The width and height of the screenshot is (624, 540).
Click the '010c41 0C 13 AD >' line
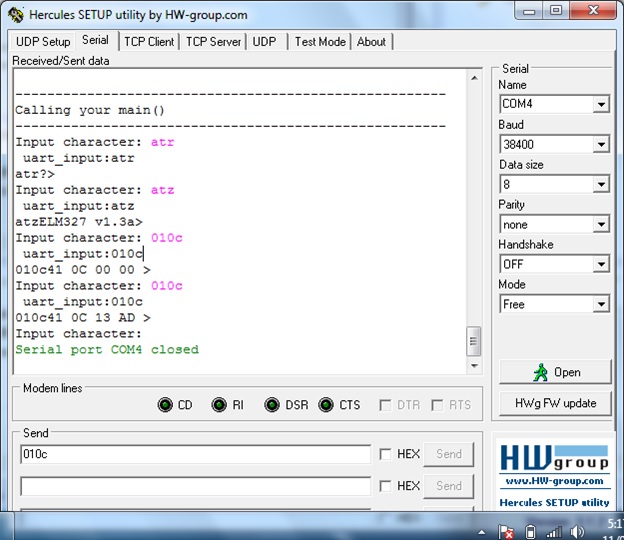[83, 318]
